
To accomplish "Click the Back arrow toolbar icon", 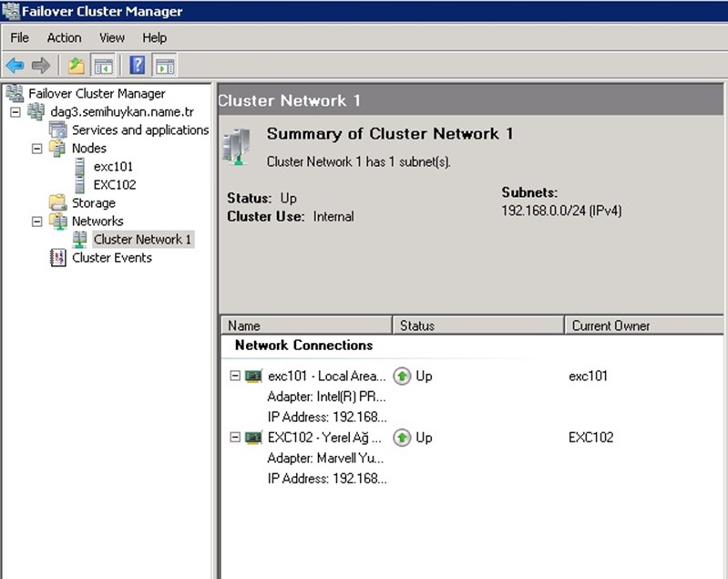I will 15,66.
